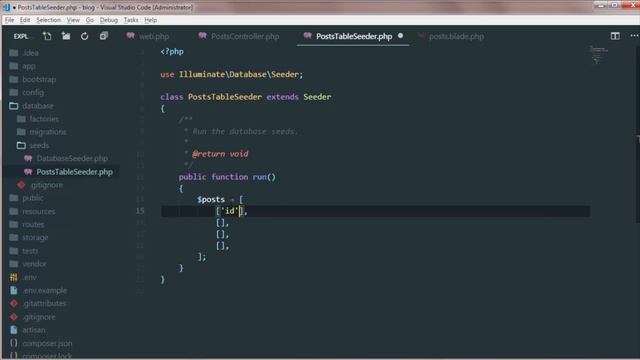
Task: Click the composer.json braces icon
Action: coord(14,343)
